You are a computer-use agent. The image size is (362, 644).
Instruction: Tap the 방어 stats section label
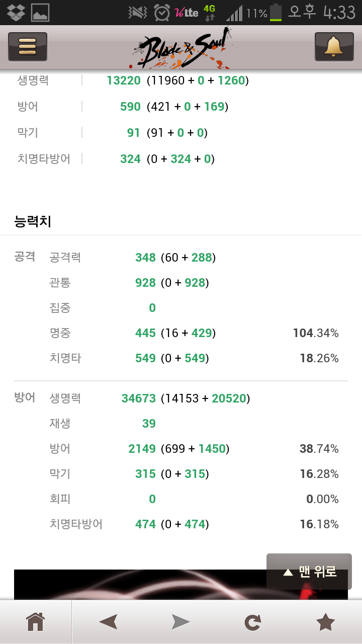click(26, 398)
